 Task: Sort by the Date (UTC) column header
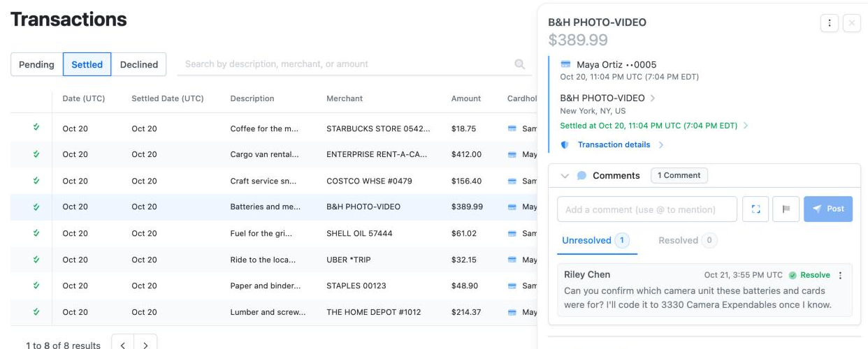(x=83, y=98)
